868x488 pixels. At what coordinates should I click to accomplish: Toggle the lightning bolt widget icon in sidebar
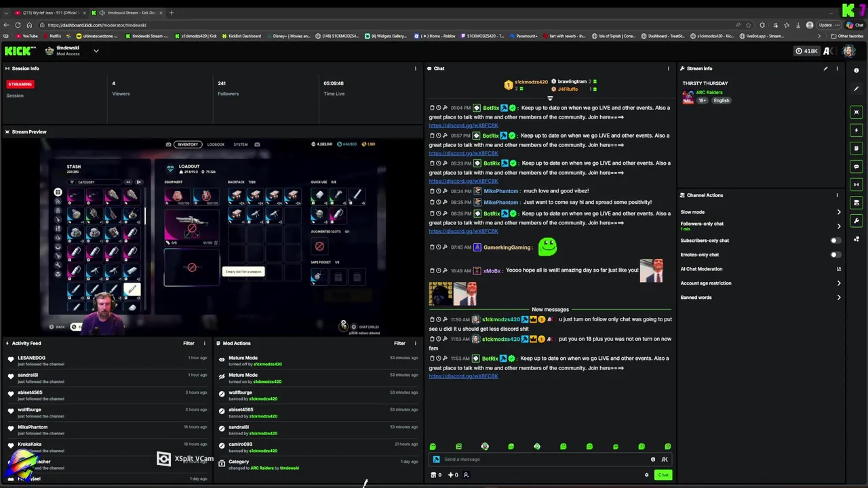pos(856,130)
